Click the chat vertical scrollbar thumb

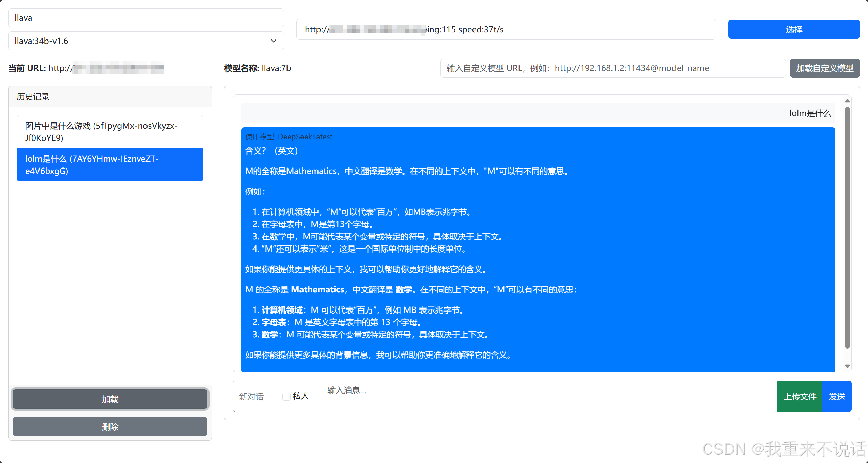pos(847,228)
